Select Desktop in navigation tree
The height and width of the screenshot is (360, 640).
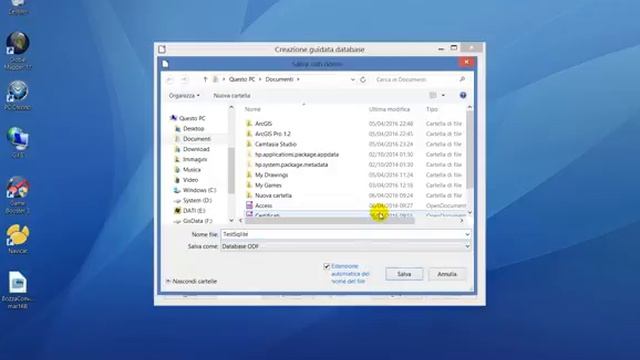tap(193, 129)
